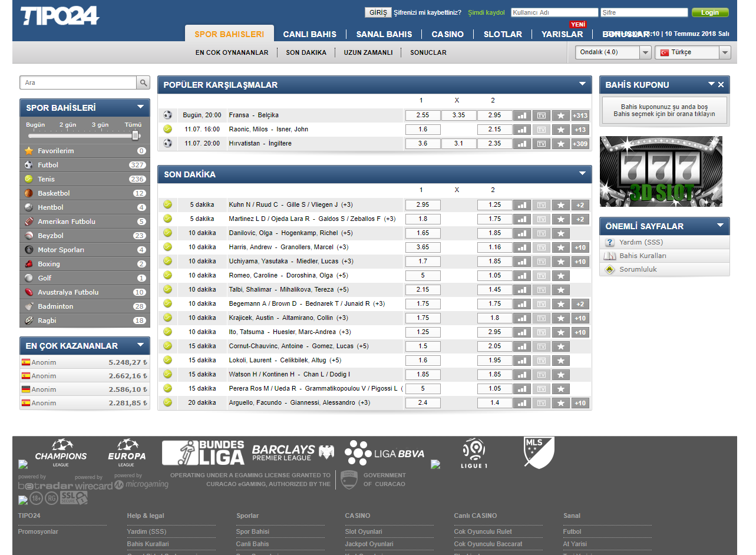
Task: Select odds 2.35 for İngiltere
Action: tap(495, 144)
